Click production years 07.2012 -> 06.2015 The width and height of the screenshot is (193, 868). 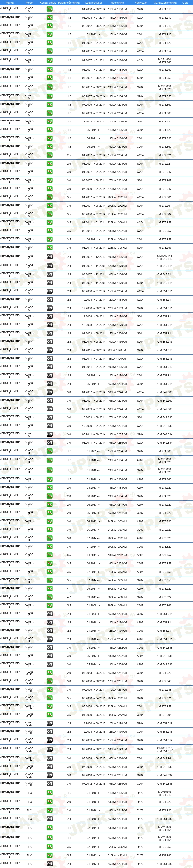(x=94, y=784)
